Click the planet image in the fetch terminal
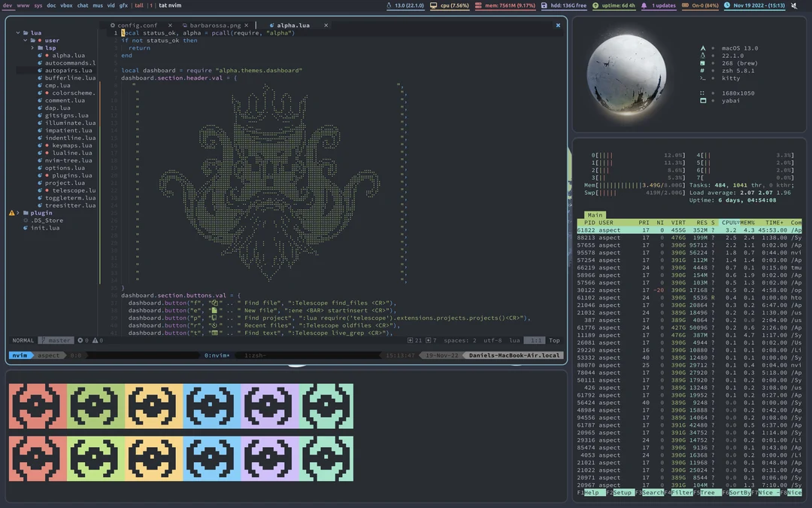812x508 pixels. 626,74
